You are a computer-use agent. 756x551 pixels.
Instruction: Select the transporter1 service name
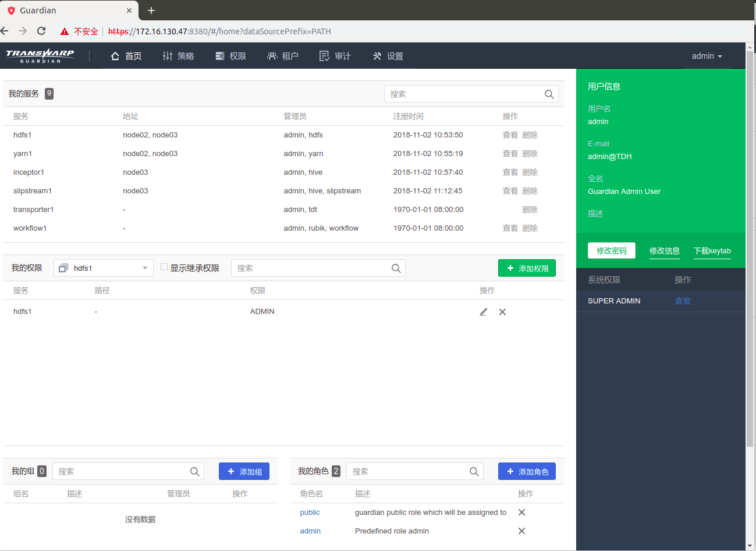[34, 210]
